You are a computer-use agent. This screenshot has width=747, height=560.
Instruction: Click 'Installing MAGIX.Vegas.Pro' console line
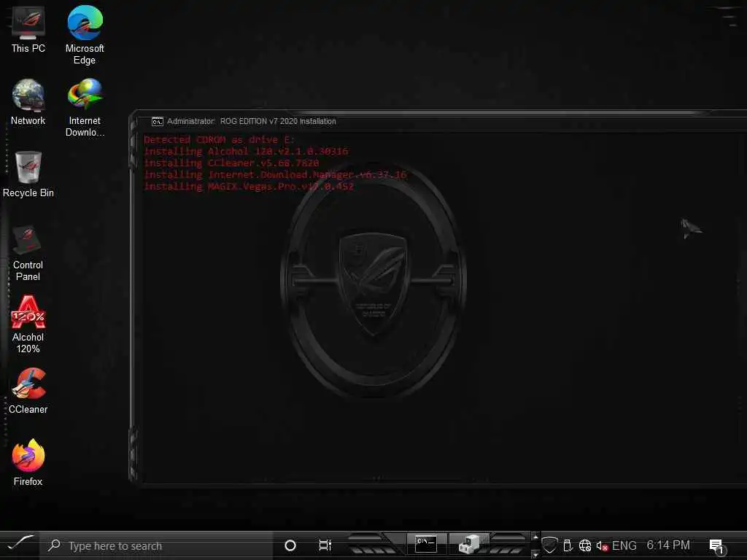(x=249, y=186)
